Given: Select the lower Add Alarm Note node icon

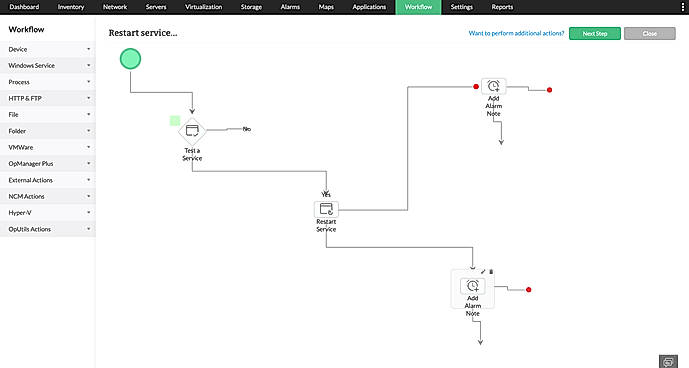Looking at the screenshot, I should (473, 286).
